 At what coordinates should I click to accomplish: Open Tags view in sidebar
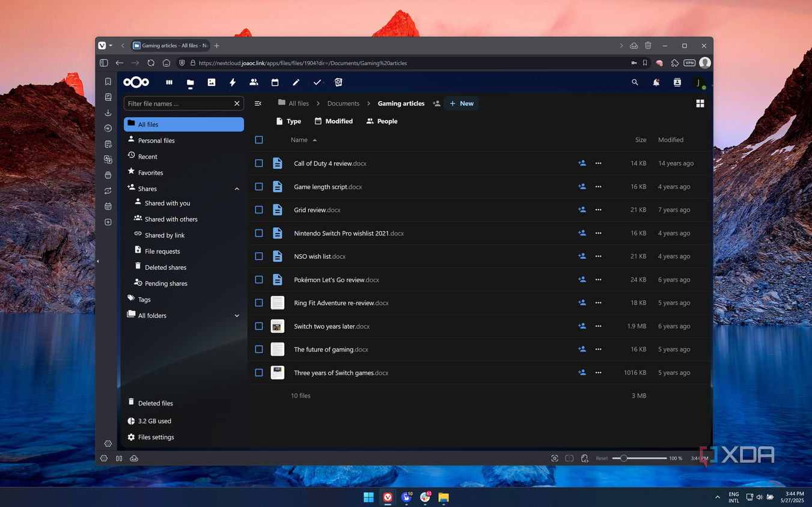[184, 300]
